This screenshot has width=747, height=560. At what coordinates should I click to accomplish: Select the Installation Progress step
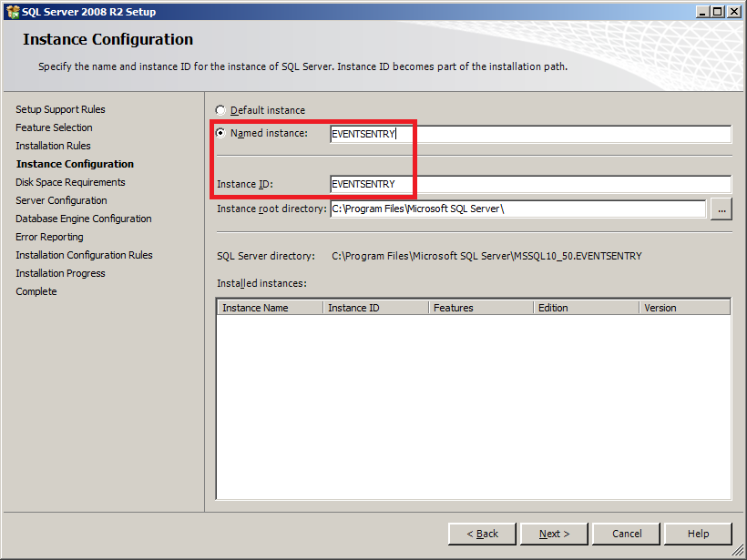click(60, 273)
